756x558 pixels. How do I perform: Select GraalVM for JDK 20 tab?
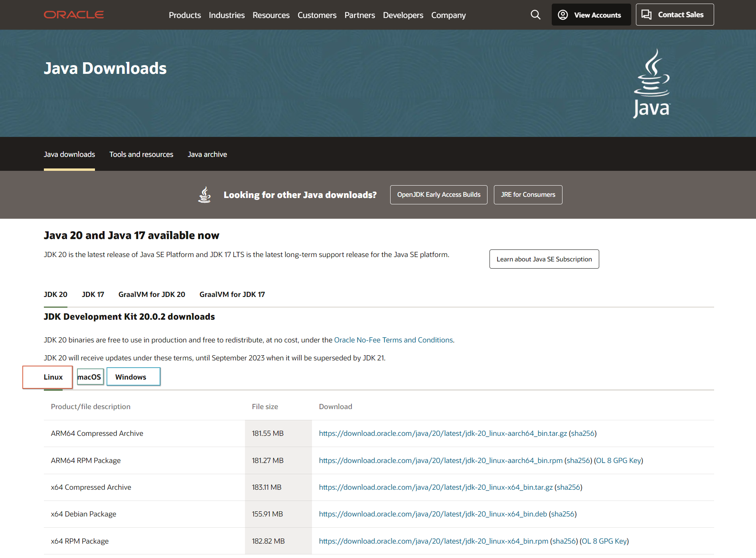pos(152,295)
